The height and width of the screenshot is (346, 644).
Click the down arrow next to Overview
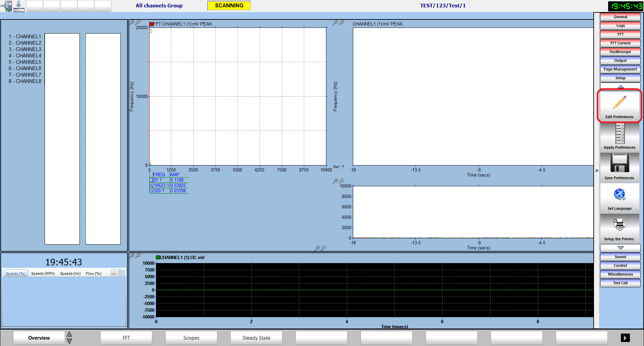click(x=69, y=341)
